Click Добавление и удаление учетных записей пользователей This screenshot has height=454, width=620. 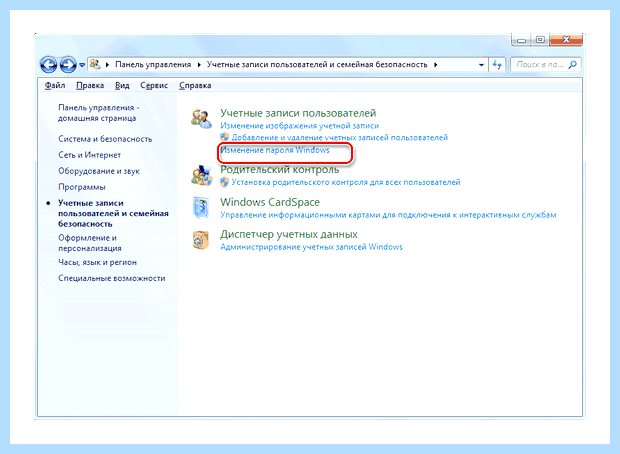pos(340,137)
